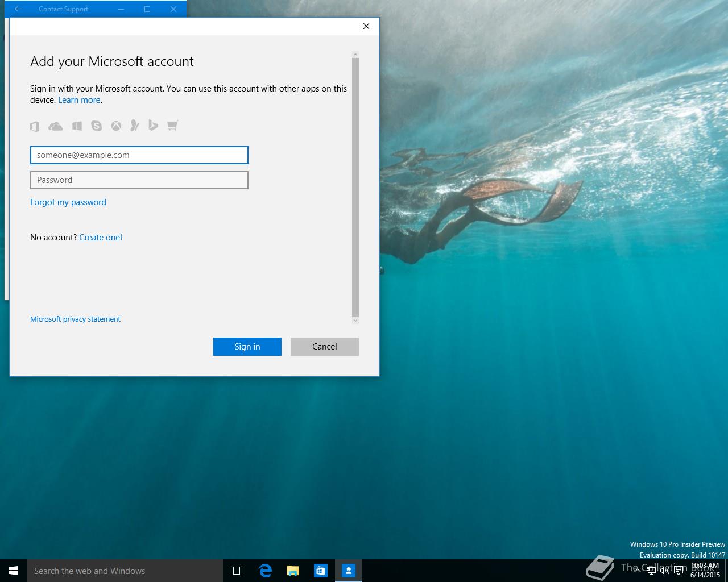Click the Sign in button
This screenshot has height=582, width=728.
(247, 347)
